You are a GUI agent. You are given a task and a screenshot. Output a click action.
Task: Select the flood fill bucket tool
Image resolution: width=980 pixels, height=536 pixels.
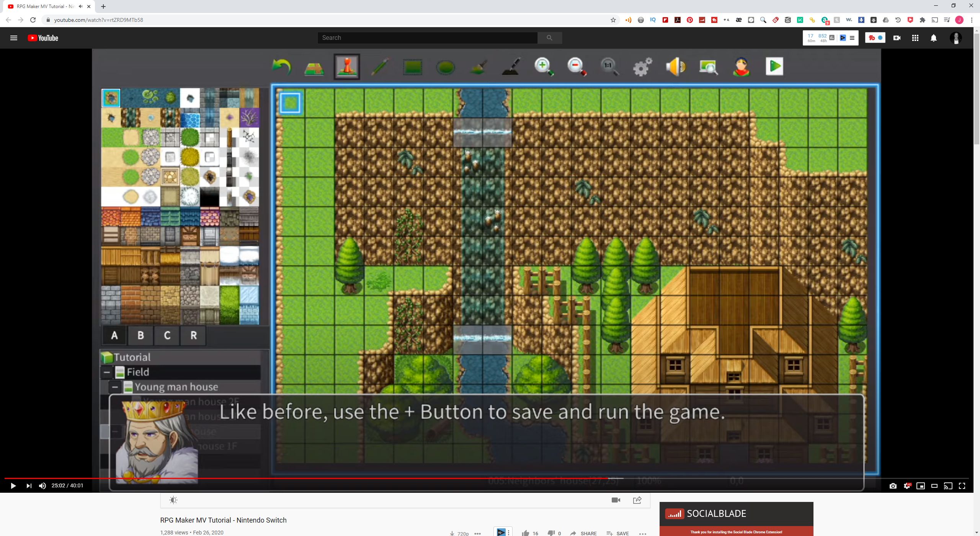[478, 67]
